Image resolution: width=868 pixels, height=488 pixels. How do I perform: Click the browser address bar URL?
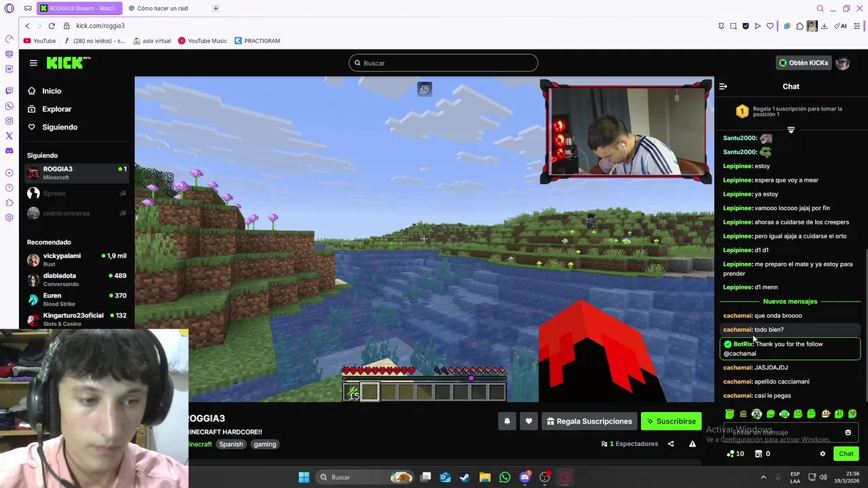pyautogui.click(x=100, y=26)
